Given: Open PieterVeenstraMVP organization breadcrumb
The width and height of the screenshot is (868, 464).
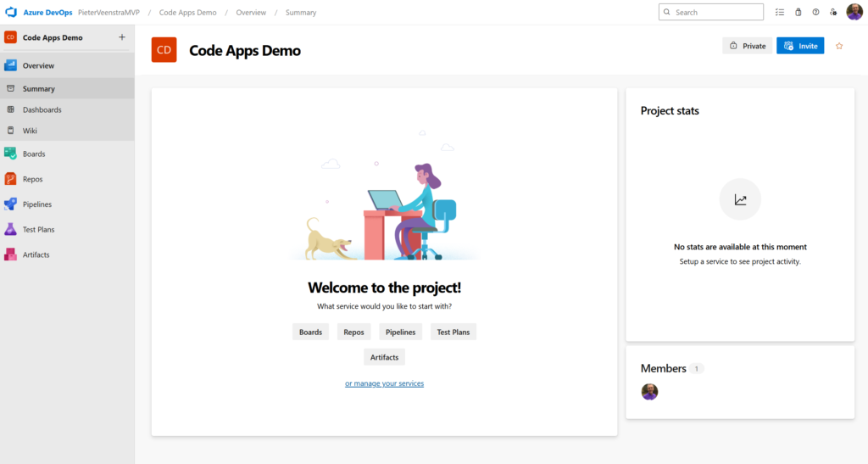Looking at the screenshot, I should [x=108, y=12].
